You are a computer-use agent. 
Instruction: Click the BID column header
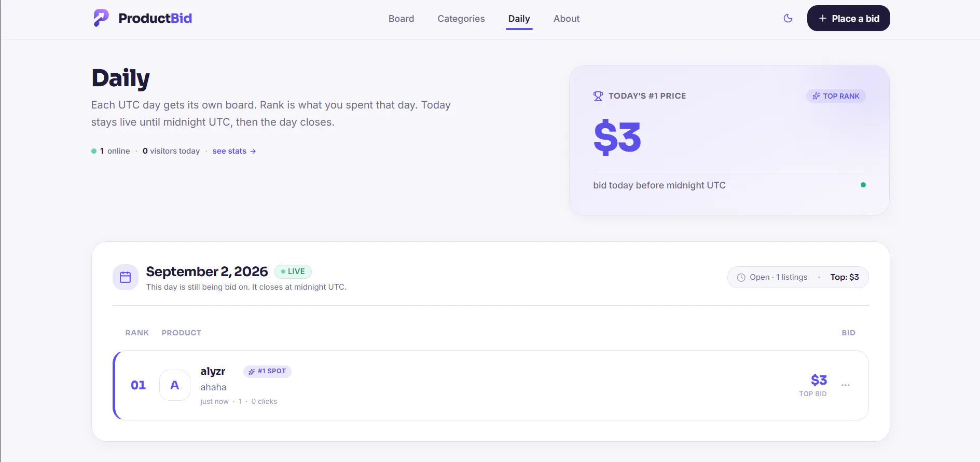[x=848, y=333]
